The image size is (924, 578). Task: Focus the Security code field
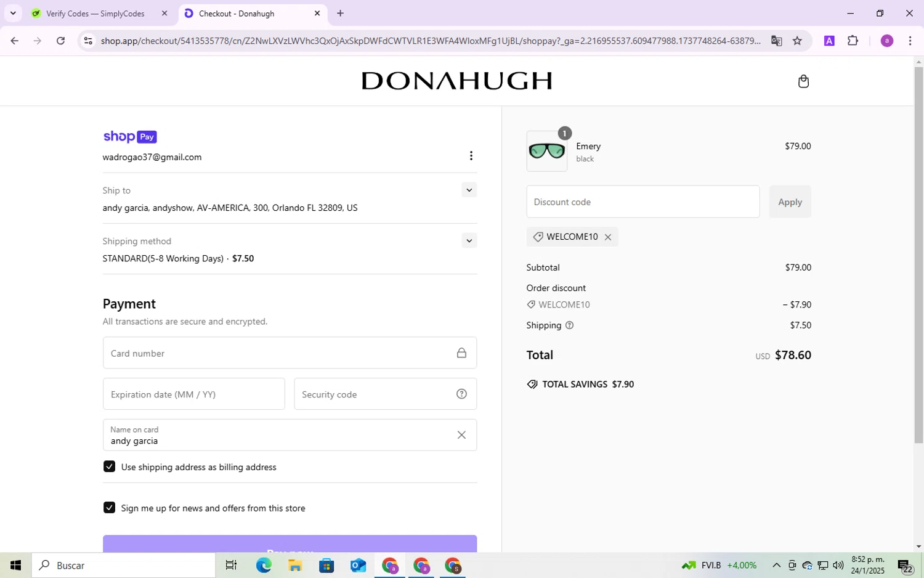tap(386, 394)
